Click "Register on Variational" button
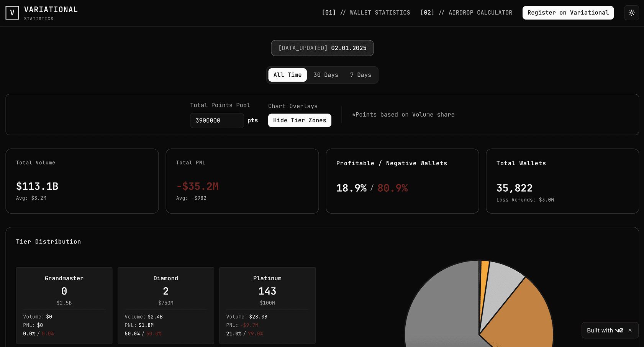The image size is (644, 347). pos(568,13)
